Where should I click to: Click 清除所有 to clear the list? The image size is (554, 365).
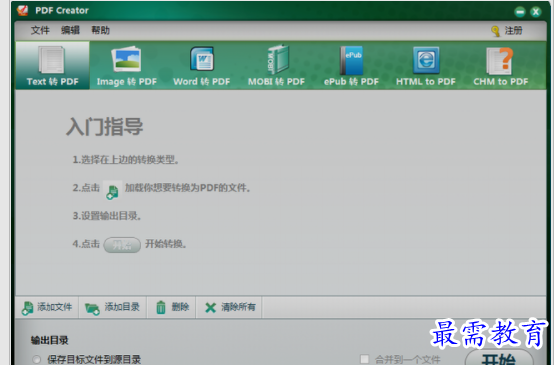pyautogui.click(x=229, y=307)
